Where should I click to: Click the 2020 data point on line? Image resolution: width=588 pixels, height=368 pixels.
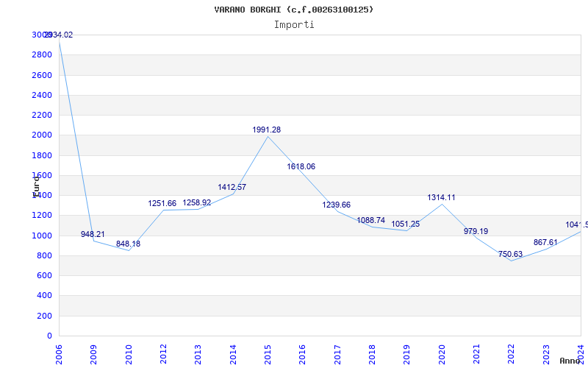442,205
